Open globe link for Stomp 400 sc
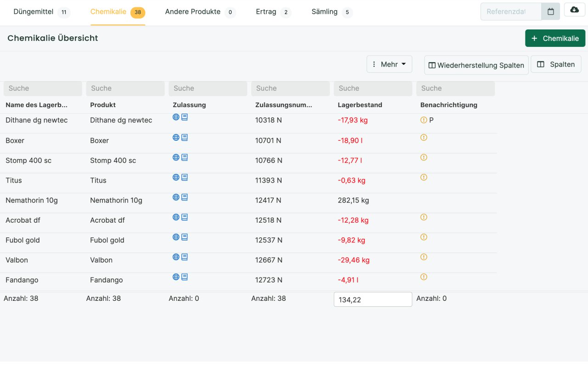 [176, 157]
